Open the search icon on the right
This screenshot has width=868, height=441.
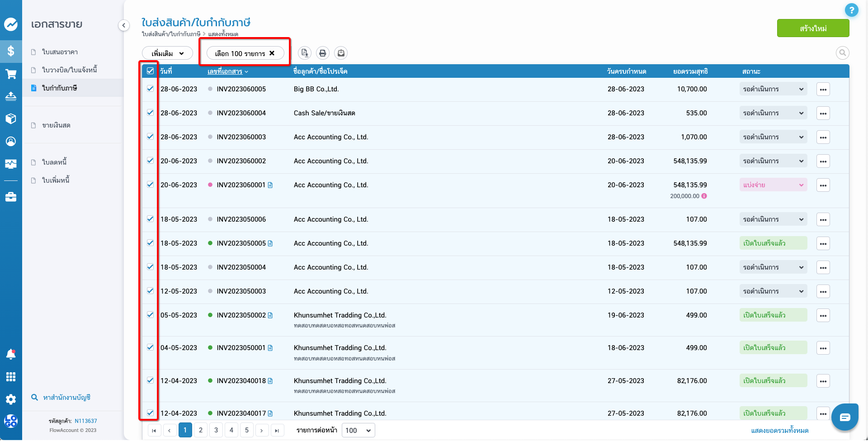843,53
